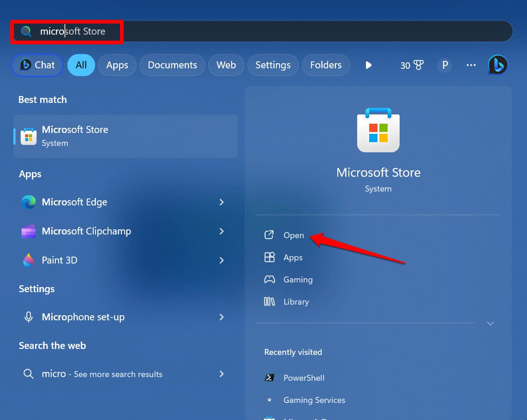
Task: Expand more Microsoft Store options with the down chevron
Action: point(490,324)
